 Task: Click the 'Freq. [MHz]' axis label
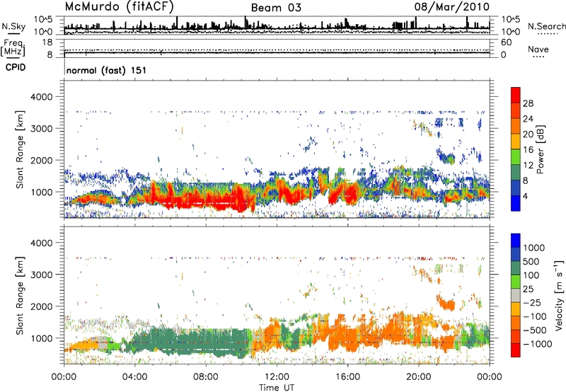click(13, 47)
